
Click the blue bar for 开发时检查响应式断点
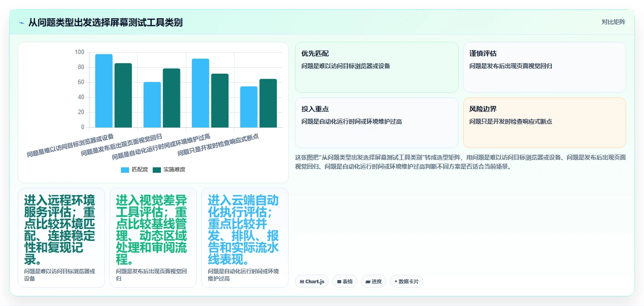click(x=249, y=107)
